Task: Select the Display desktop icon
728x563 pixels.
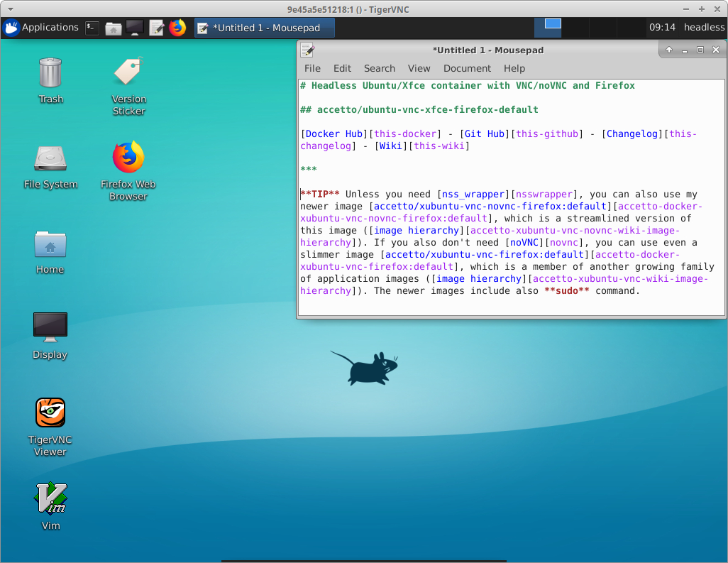Action: coord(50,337)
